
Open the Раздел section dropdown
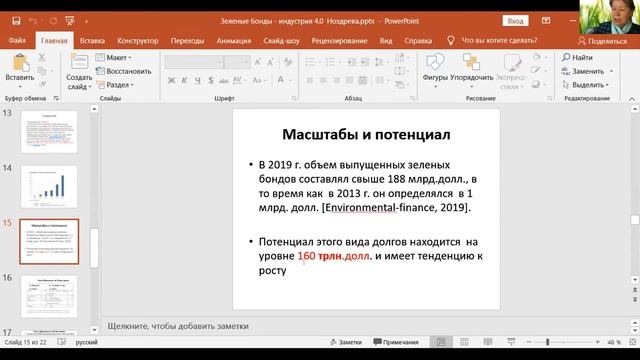pyautogui.click(x=115, y=85)
